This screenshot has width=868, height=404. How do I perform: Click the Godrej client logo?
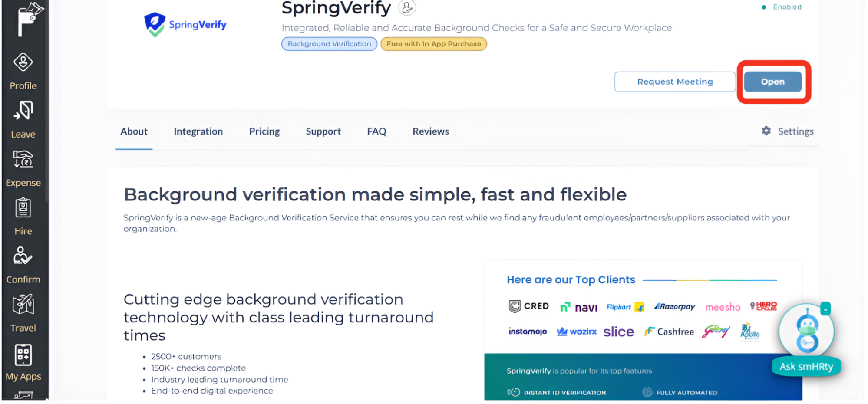point(716,332)
